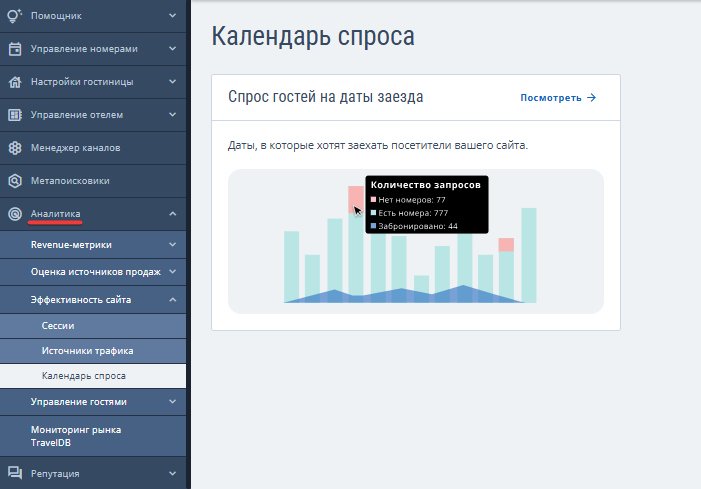Viewport: 701px width, 489px height.
Task: Click the Метапоисковики sidebar icon
Action: pos(15,181)
